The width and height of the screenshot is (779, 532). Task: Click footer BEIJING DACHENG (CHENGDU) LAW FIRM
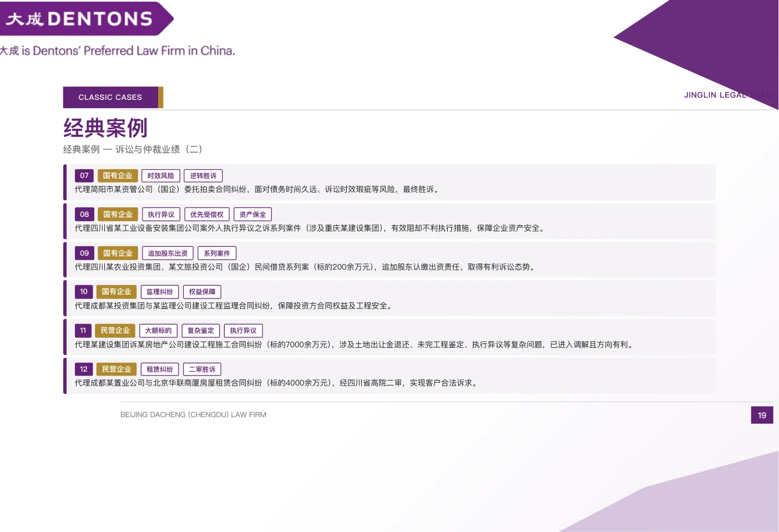(193, 415)
